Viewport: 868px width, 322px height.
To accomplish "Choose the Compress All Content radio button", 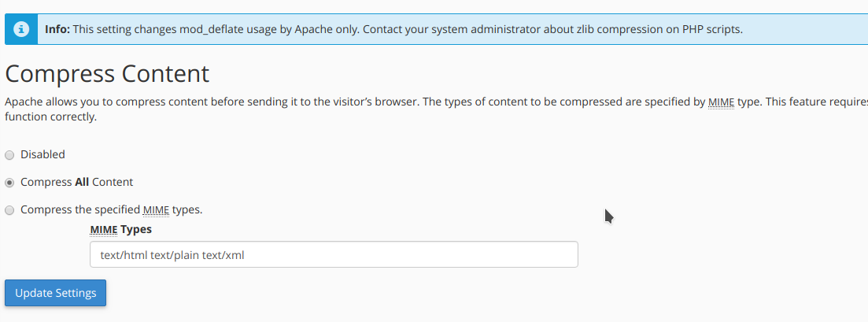I will click(x=9, y=183).
